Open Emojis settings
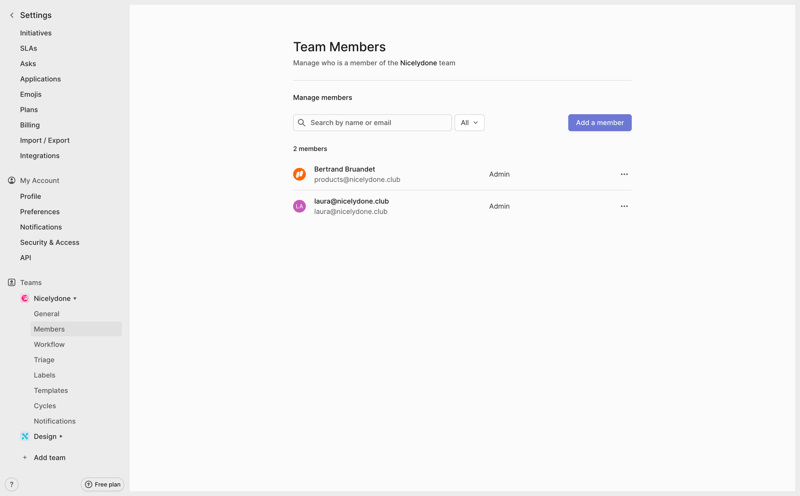Image resolution: width=800 pixels, height=496 pixels. point(31,94)
